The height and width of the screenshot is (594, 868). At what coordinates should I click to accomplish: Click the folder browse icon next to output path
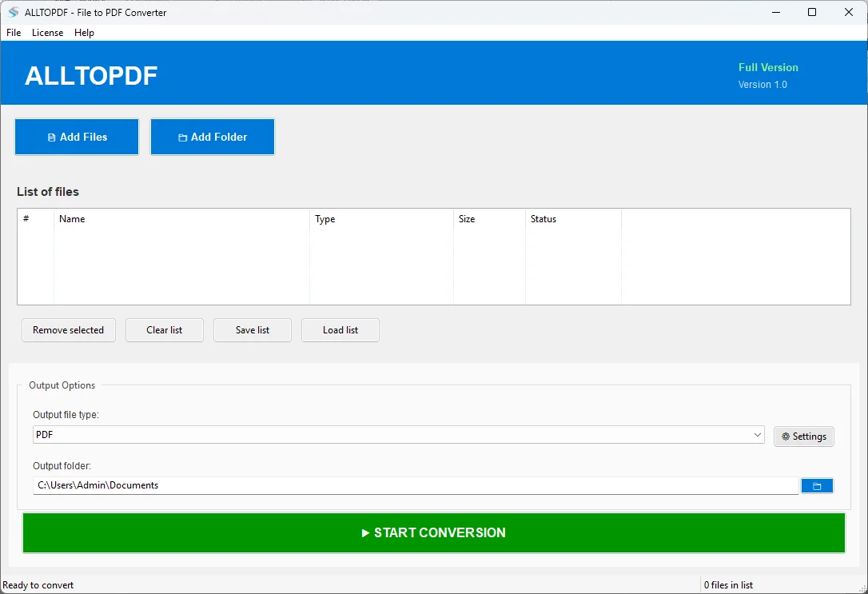pyautogui.click(x=817, y=485)
